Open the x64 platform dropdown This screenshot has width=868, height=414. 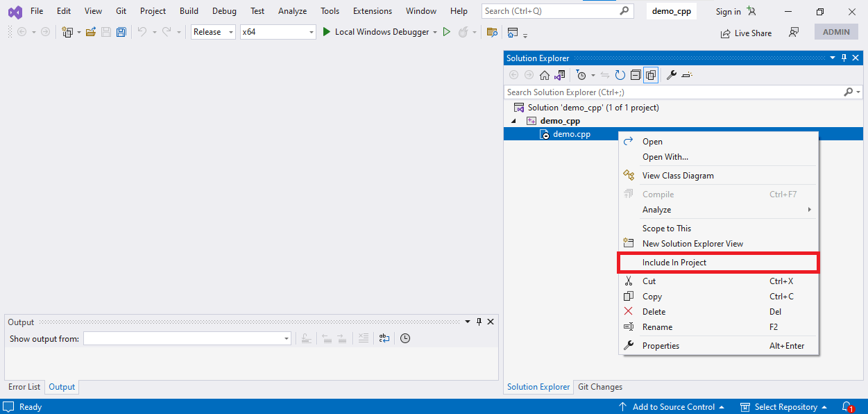[x=278, y=32]
